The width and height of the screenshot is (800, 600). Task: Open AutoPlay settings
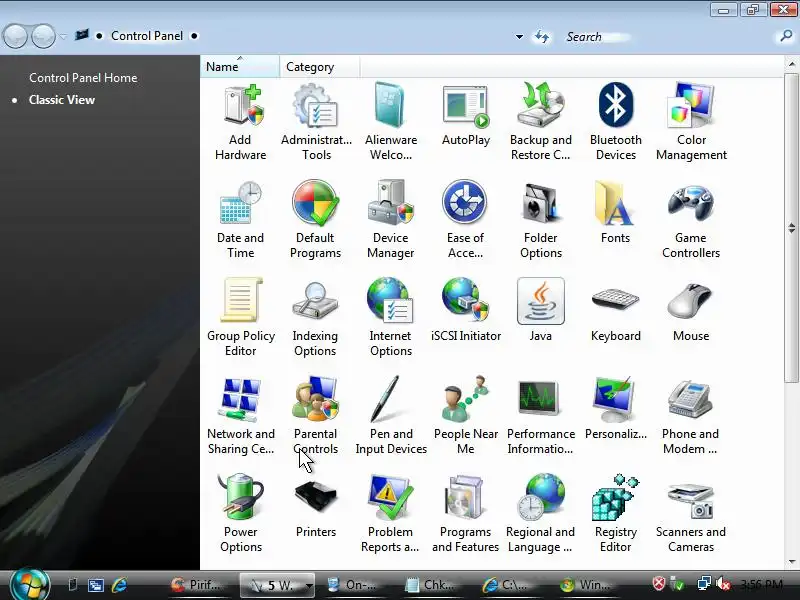[466, 116]
